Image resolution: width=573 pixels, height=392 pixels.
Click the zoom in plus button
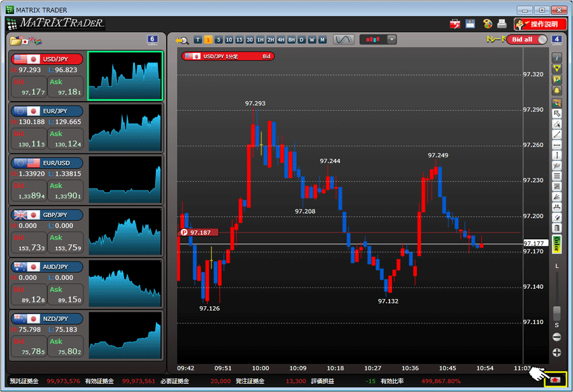tap(556, 352)
